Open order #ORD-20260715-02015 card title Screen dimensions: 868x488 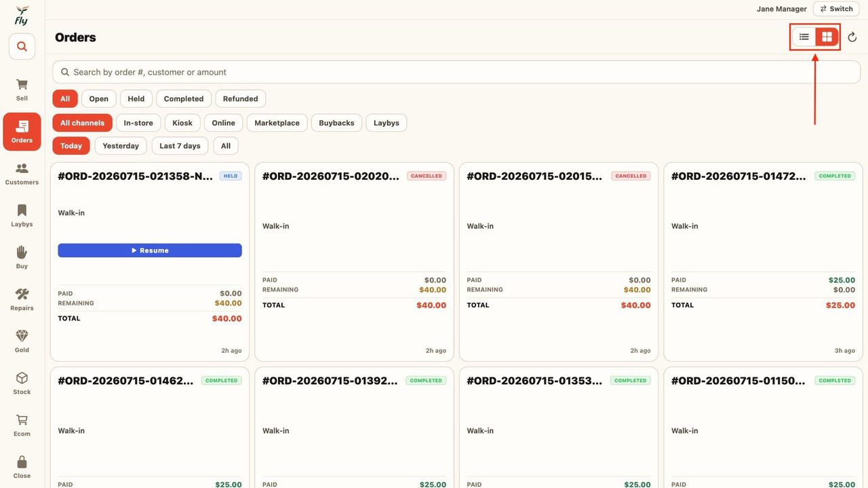tap(535, 176)
